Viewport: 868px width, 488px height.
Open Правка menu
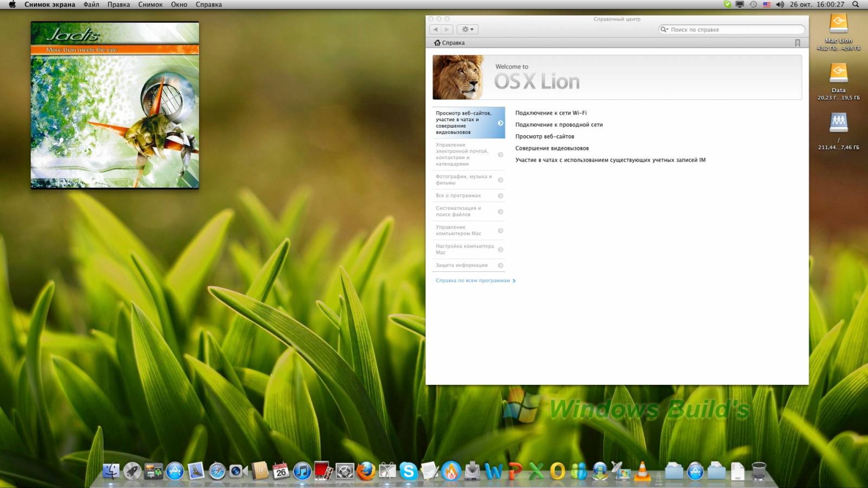click(118, 4)
